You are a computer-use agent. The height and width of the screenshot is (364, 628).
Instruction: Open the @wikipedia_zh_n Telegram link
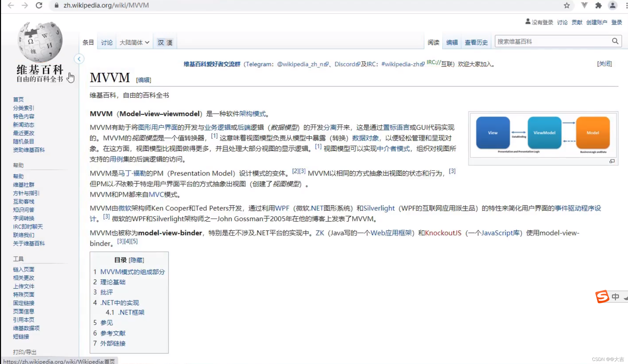click(303, 64)
